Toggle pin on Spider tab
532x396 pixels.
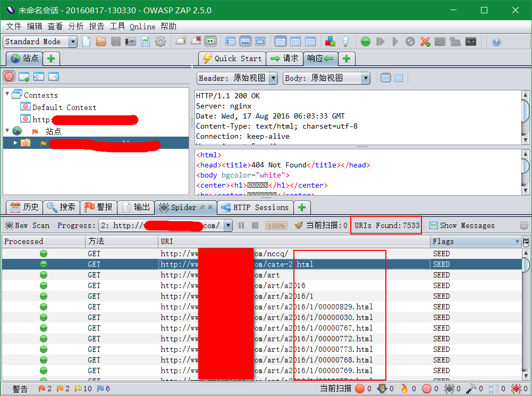(x=202, y=207)
